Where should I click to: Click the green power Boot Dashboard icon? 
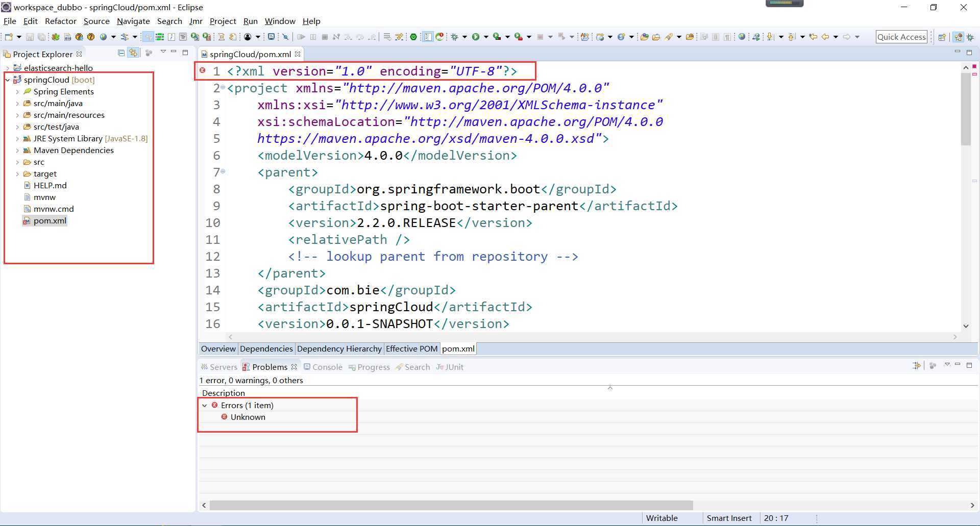pos(413,37)
